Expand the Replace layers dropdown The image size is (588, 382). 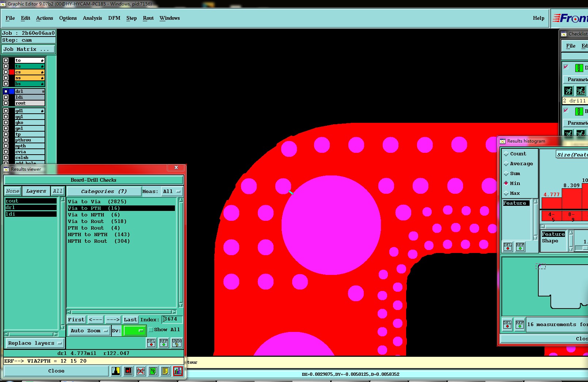point(35,343)
